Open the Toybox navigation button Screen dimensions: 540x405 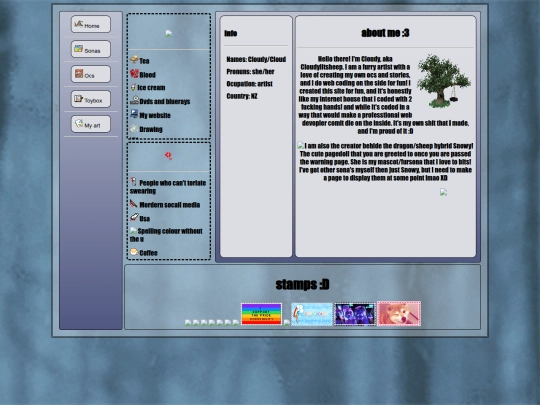(x=91, y=100)
